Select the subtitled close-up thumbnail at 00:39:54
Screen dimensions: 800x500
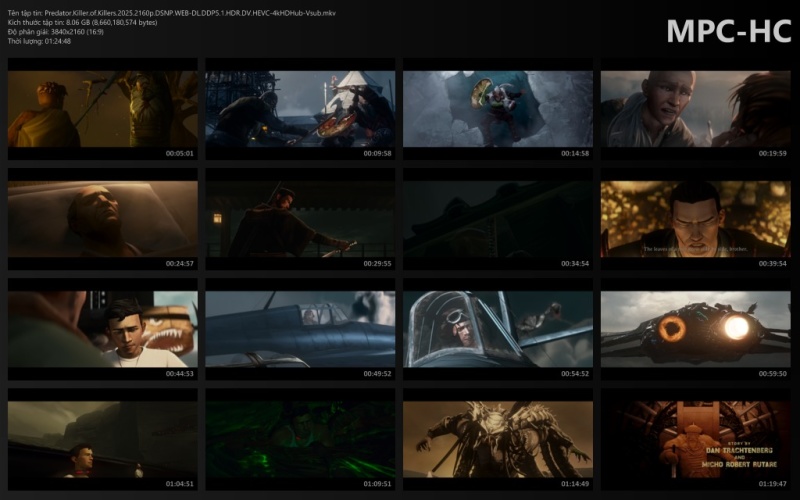click(695, 219)
